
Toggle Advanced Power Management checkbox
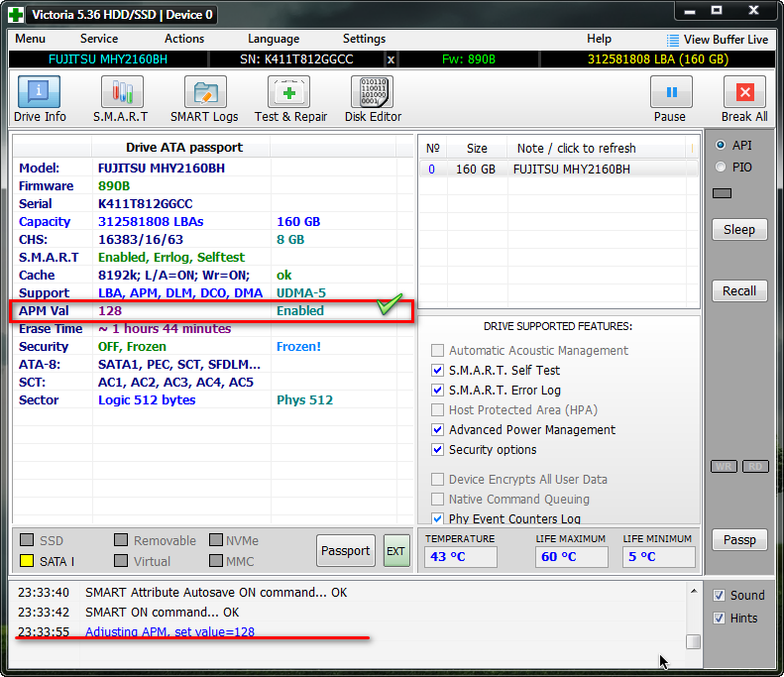click(x=437, y=429)
